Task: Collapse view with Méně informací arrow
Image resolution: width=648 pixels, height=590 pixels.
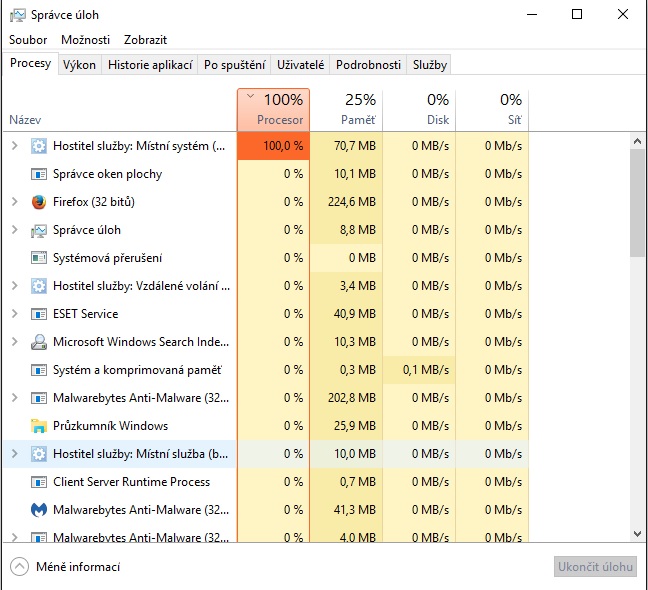Action: click(x=20, y=567)
